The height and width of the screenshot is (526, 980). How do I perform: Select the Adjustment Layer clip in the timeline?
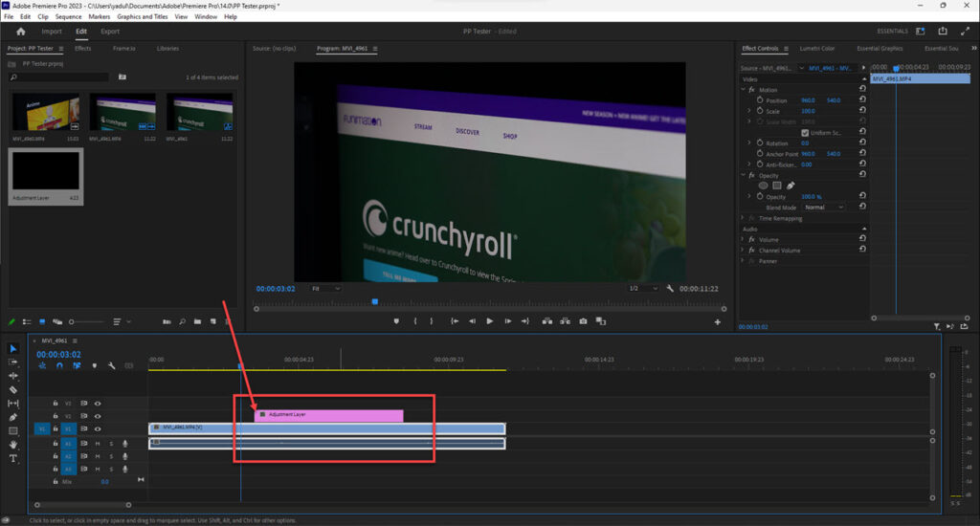point(329,415)
